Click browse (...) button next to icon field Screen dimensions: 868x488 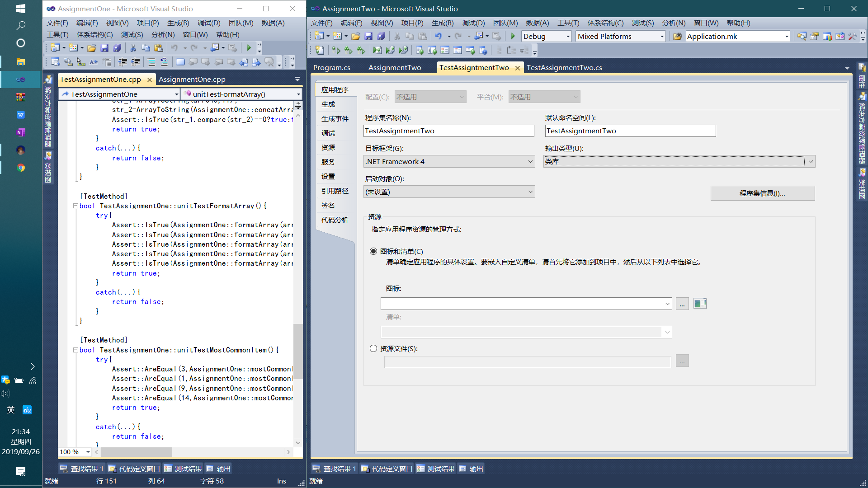(682, 304)
